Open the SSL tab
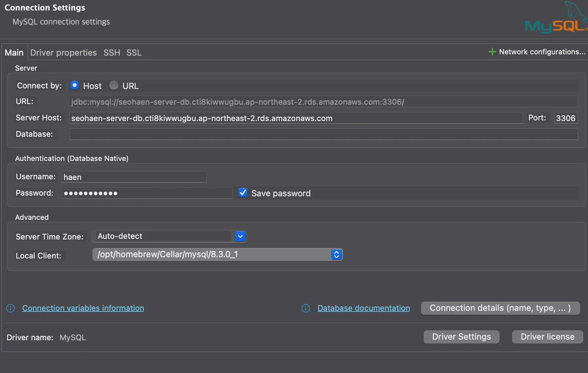The height and width of the screenshot is (373, 588). pos(134,53)
